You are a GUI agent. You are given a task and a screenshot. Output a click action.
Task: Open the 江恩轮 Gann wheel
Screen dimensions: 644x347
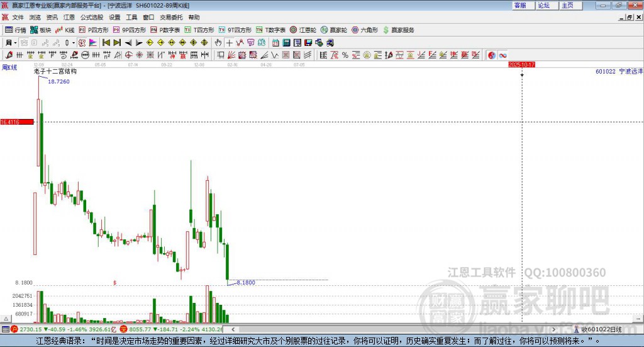tap(303, 30)
